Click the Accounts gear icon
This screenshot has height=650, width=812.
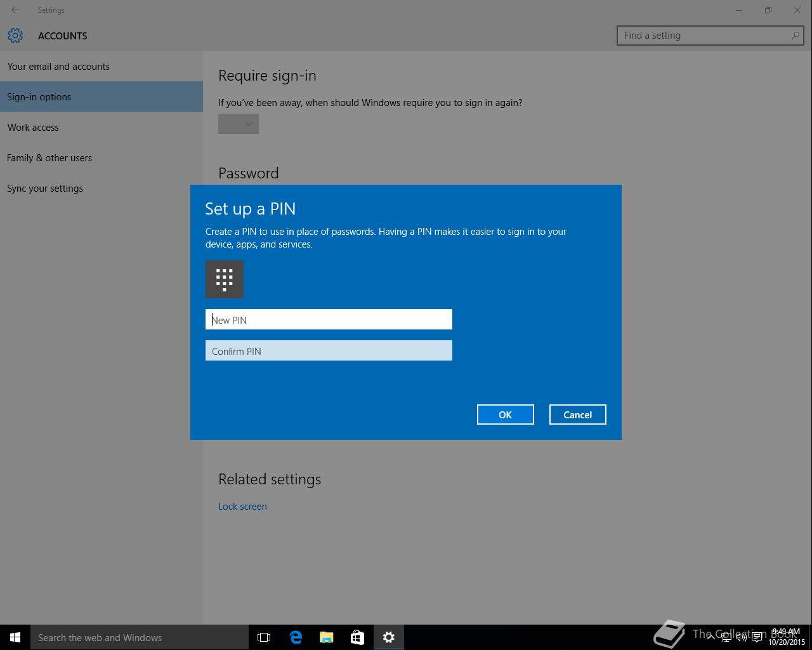click(x=15, y=36)
